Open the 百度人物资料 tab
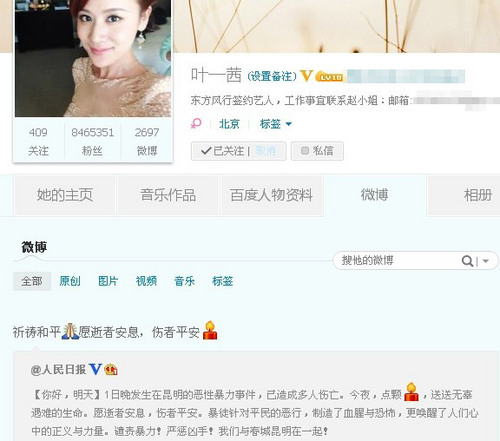The width and height of the screenshot is (500, 441). click(271, 195)
